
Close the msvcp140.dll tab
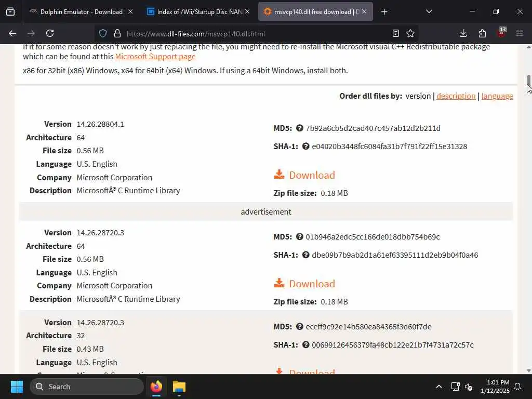point(364,12)
